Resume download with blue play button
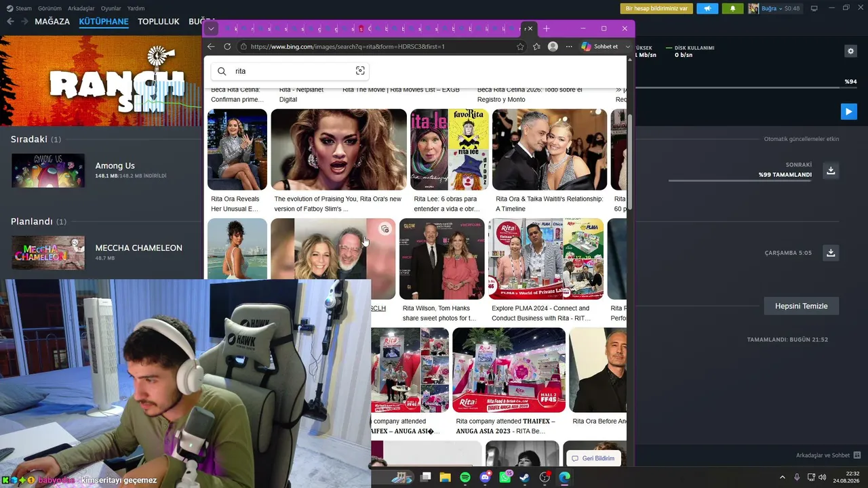Screen dimensions: 868x488 pyautogui.click(x=848, y=111)
